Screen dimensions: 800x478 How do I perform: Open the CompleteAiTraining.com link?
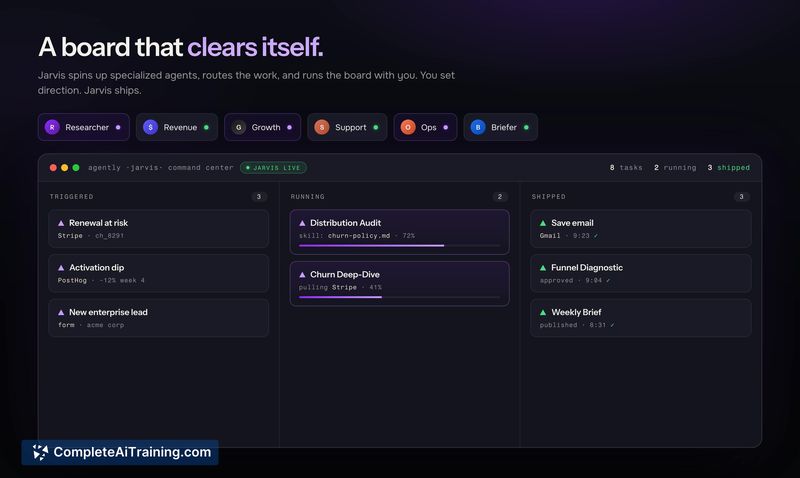(120, 452)
